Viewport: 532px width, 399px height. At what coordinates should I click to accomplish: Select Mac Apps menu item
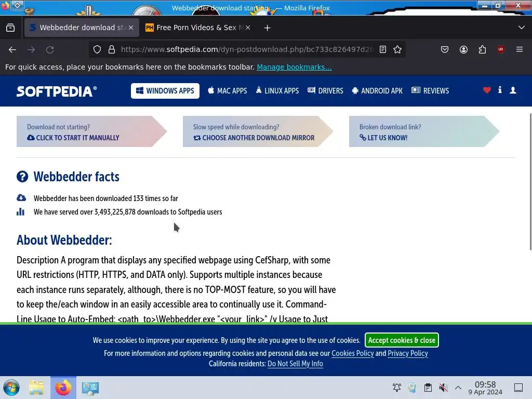coord(228,91)
